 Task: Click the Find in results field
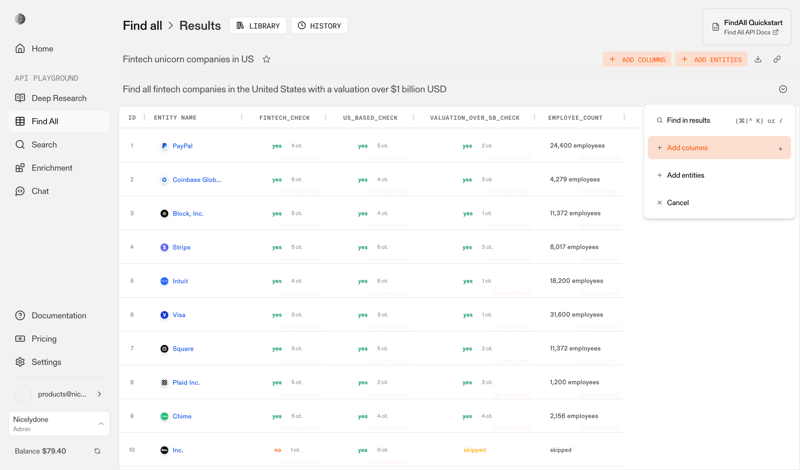(x=700, y=120)
